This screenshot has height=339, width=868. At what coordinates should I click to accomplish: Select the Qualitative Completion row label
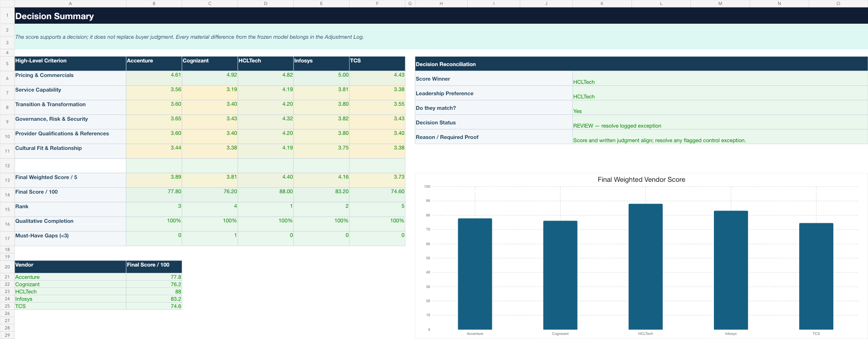point(70,224)
